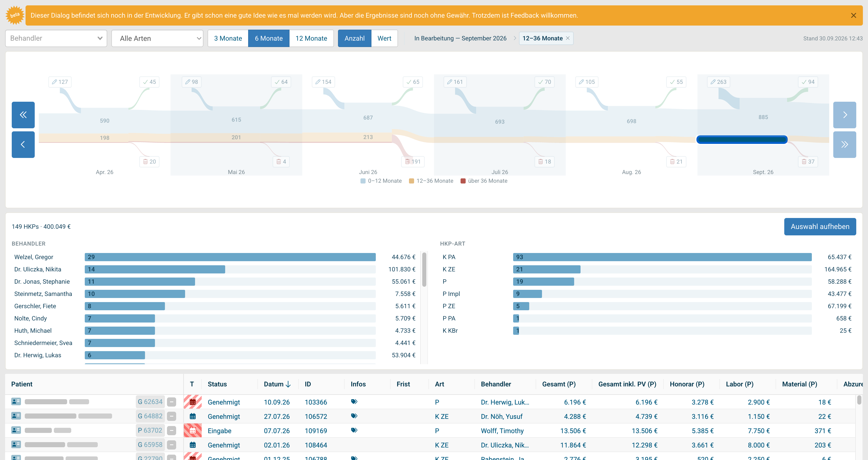
Task: Click the Patient column header
Action: (22, 384)
